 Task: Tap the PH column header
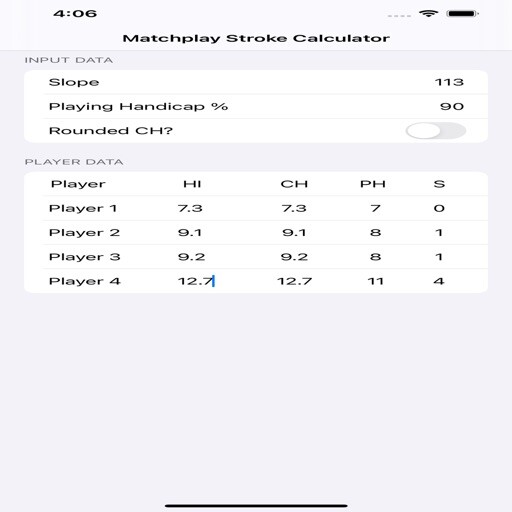click(373, 184)
